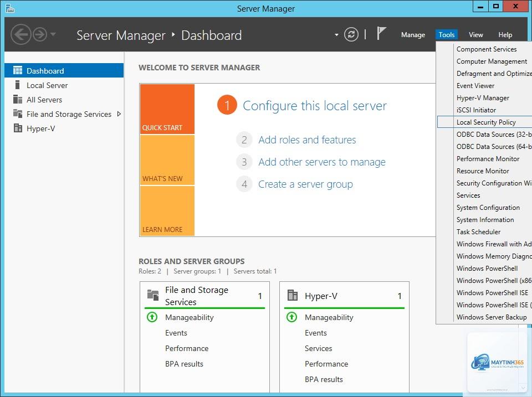532x397 pixels.
Task: Open the Help menu
Action: (x=505, y=34)
